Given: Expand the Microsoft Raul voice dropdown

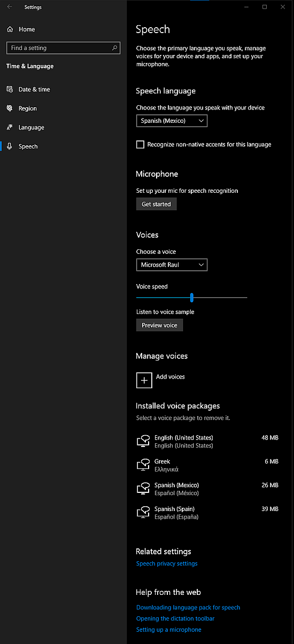Looking at the screenshot, I should (x=172, y=265).
